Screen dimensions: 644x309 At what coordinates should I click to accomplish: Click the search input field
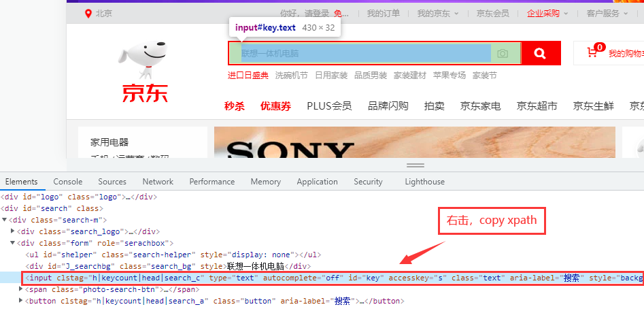click(x=375, y=53)
